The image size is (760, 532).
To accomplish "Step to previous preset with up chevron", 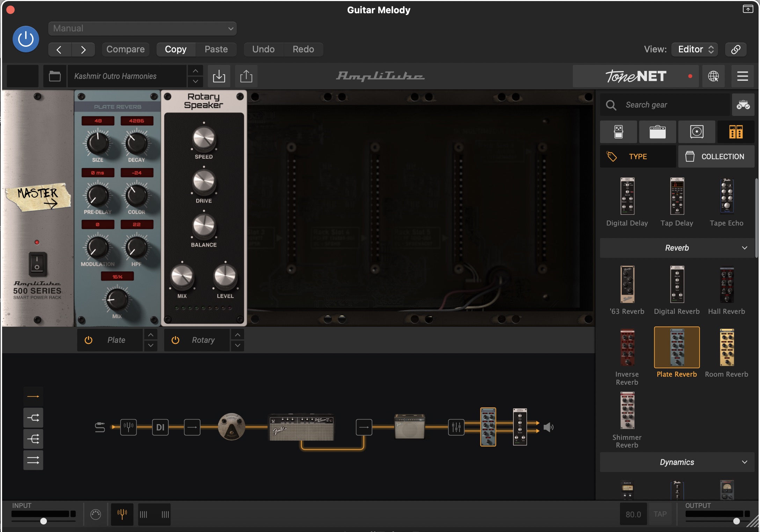I will click(196, 71).
